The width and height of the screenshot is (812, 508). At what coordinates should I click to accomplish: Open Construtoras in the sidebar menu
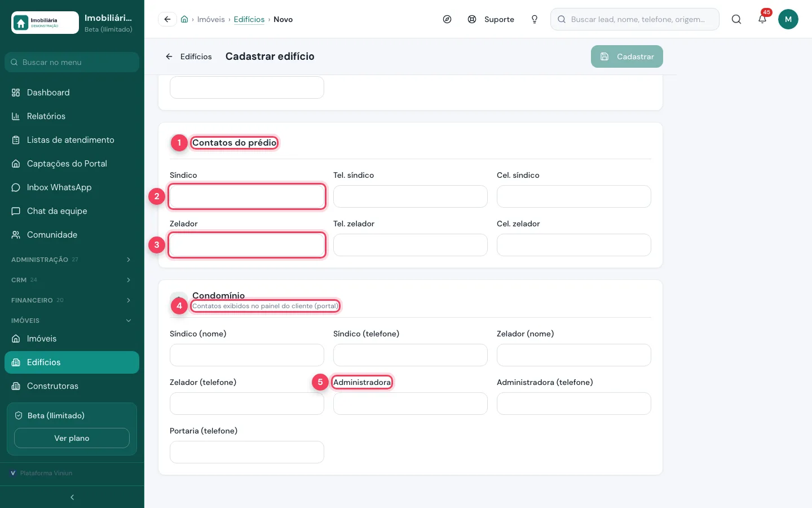[72, 386]
